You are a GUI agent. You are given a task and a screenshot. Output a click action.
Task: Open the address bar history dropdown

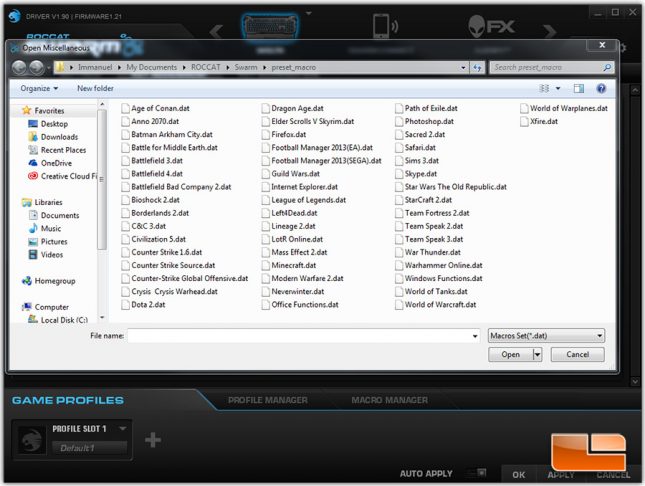pos(463,67)
